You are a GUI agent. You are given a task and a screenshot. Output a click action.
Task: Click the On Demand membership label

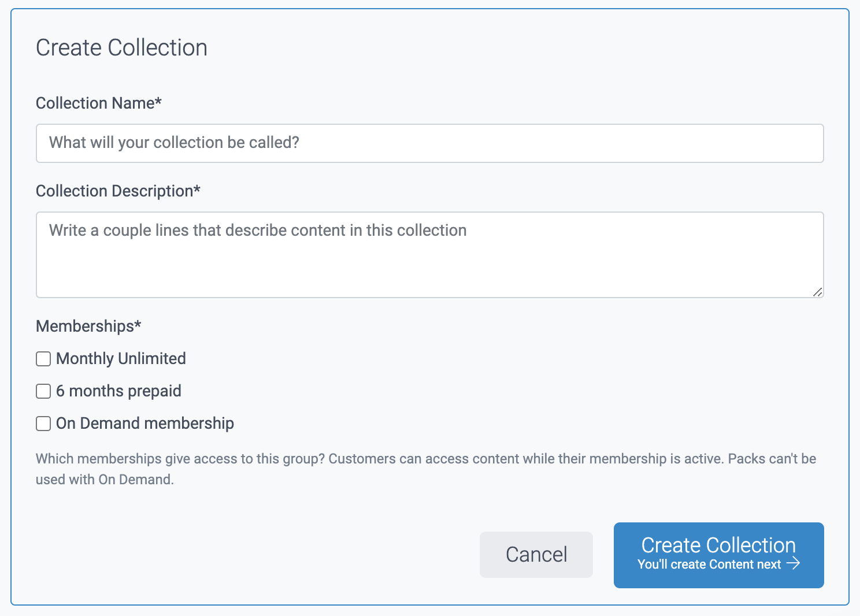coord(144,423)
